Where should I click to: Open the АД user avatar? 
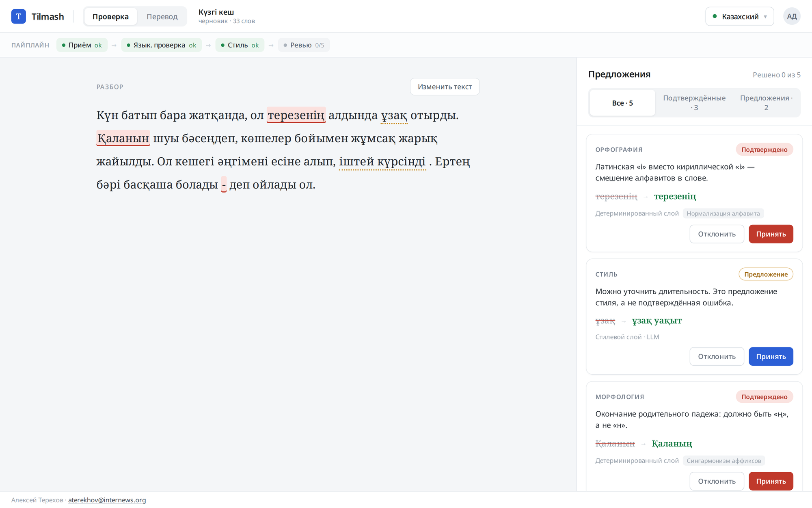pyautogui.click(x=792, y=16)
